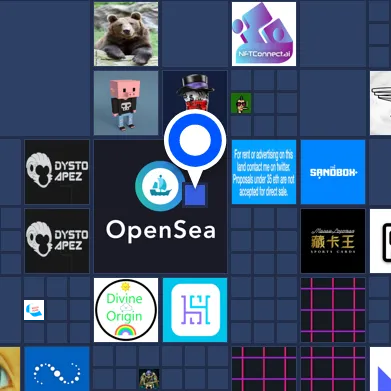The height and width of the screenshot is (391, 391).
Task: Open the upper Dysto Apez parcel
Action: [57, 172]
